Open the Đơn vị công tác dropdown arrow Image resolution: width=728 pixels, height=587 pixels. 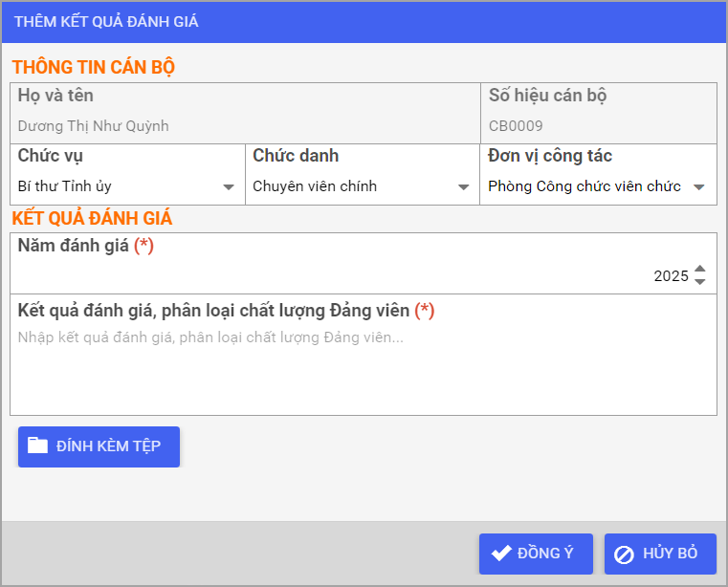698,187
